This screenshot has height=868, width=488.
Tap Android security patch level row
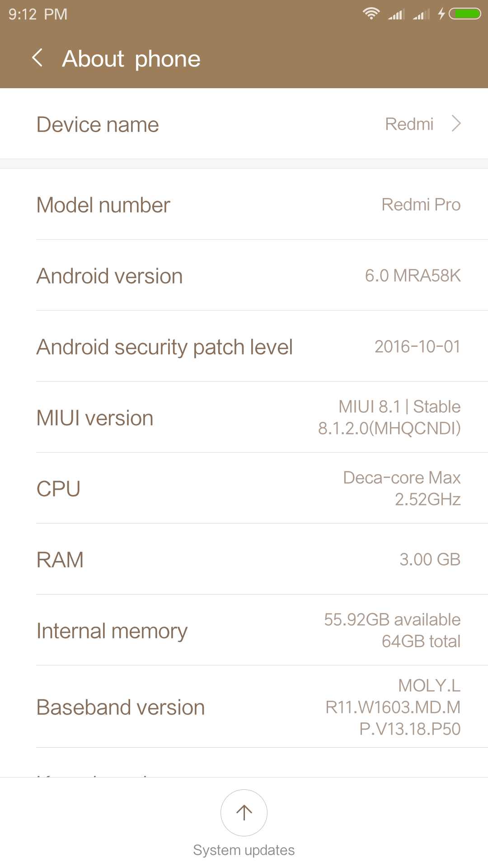pos(244,347)
